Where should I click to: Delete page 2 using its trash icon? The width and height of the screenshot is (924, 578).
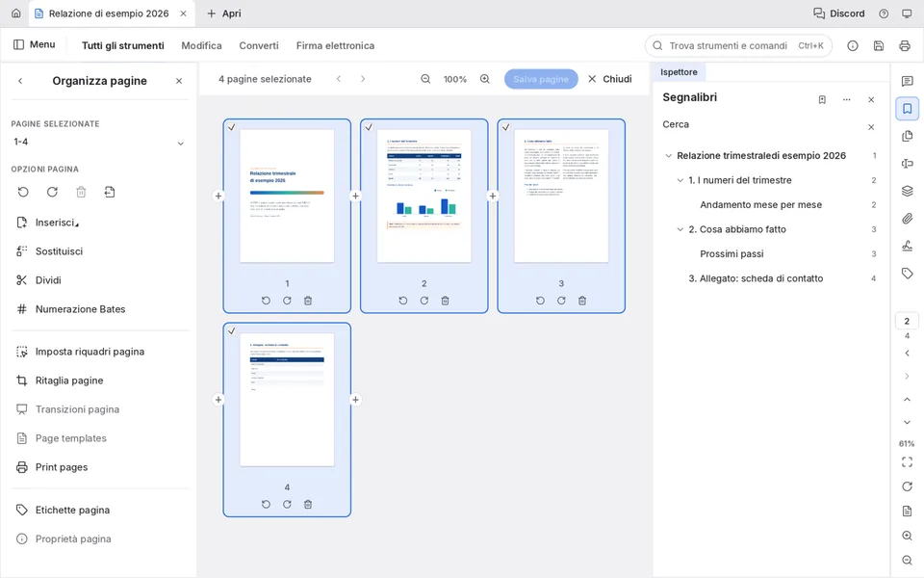pyautogui.click(x=445, y=301)
